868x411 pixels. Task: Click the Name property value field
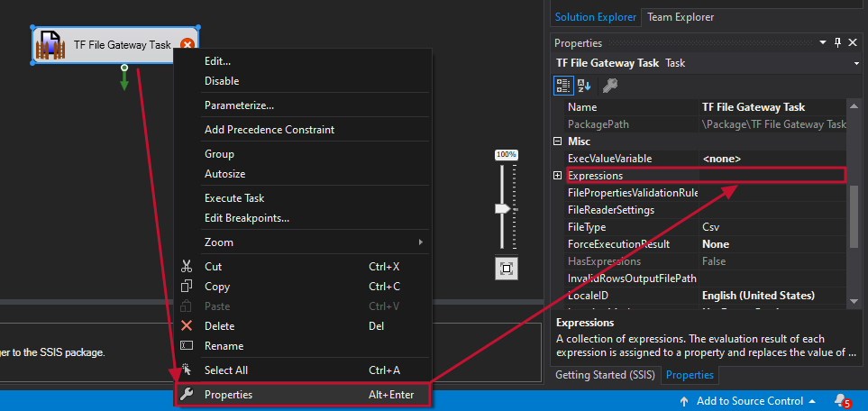772,107
